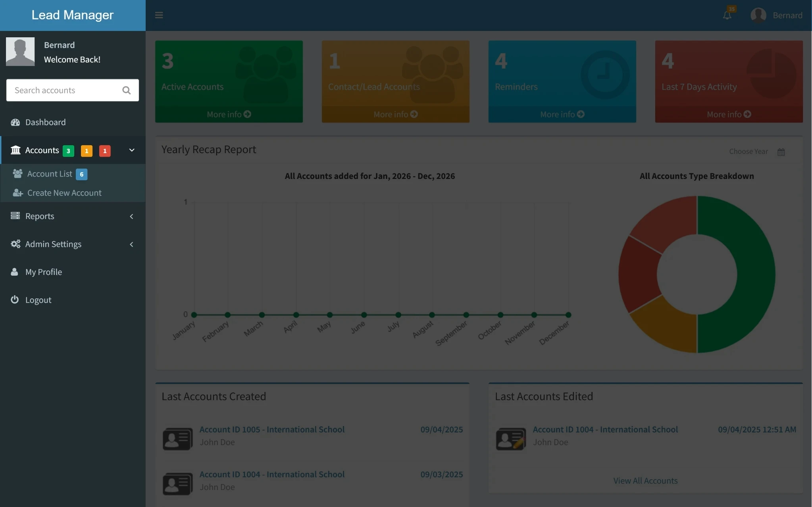Collapse the Accounts menu chevron
This screenshot has width=812, height=507.
coord(132,150)
